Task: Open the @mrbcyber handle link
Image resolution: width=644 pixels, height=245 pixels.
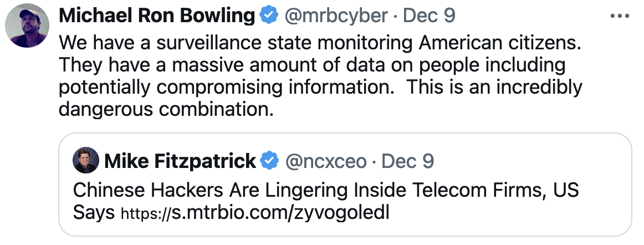Action: 336,16
